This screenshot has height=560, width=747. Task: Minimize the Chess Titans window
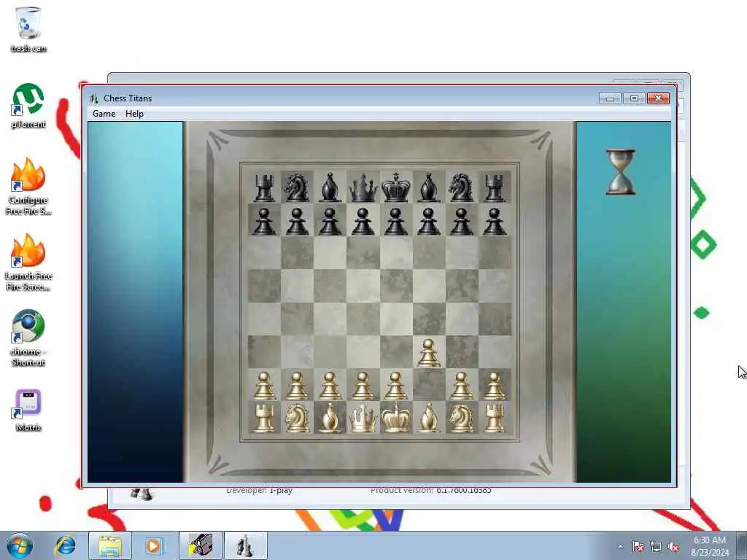[610, 98]
